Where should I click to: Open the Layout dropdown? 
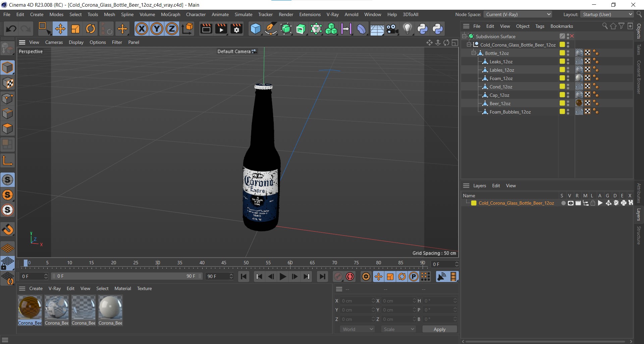(x=607, y=14)
